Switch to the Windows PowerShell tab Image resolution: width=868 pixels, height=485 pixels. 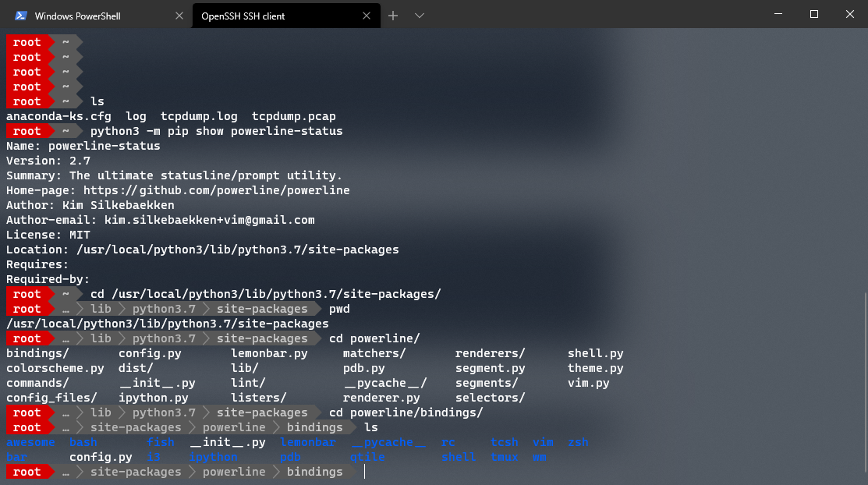click(x=94, y=15)
